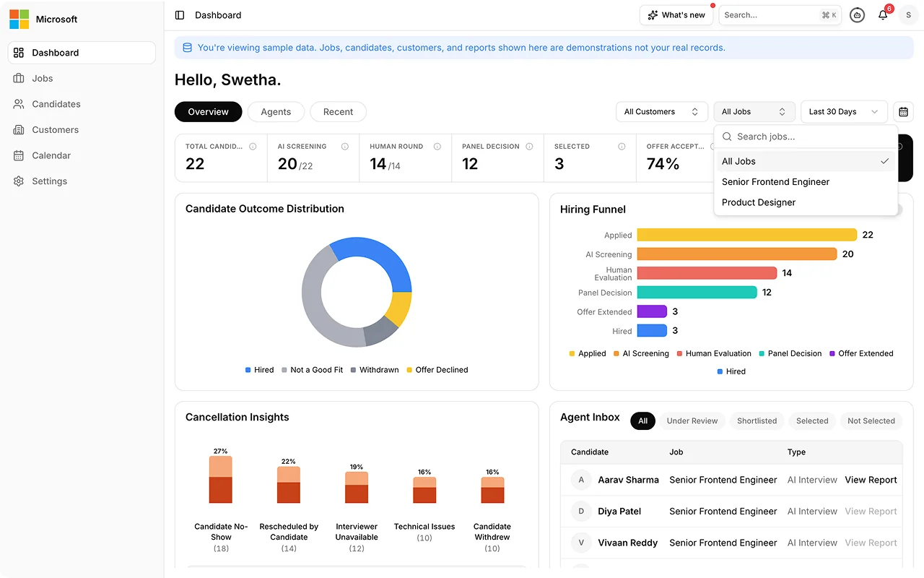Open the What's new button
The width and height of the screenshot is (924, 578).
click(676, 15)
